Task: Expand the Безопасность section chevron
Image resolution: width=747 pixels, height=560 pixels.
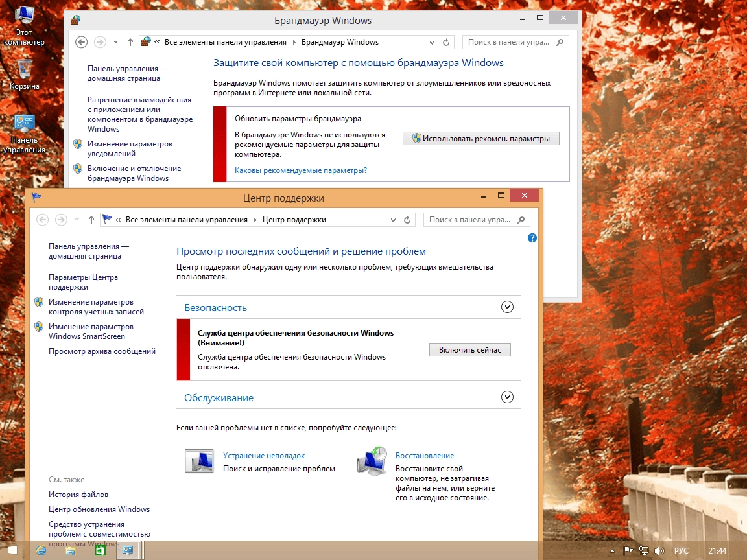Action: pyautogui.click(x=507, y=307)
